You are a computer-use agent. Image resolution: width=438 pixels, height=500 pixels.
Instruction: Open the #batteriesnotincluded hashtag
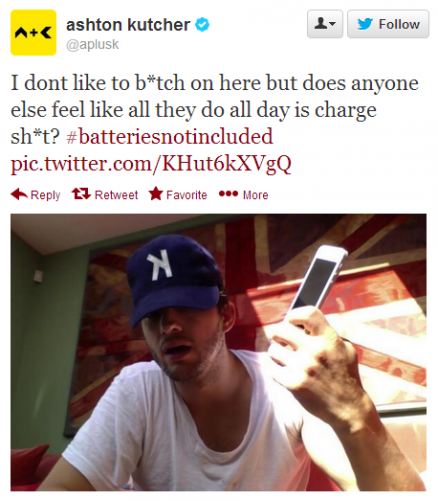tap(170, 137)
